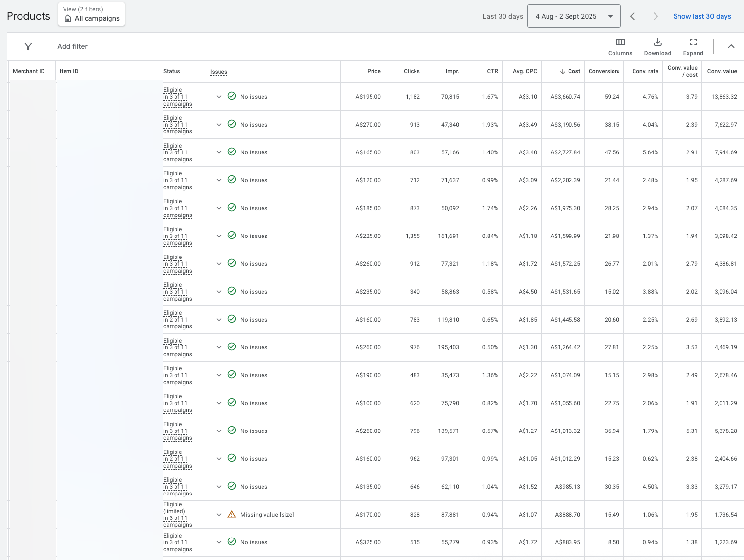Expand table to full screen
The image size is (744, 560).
click(x=693, y=47)
